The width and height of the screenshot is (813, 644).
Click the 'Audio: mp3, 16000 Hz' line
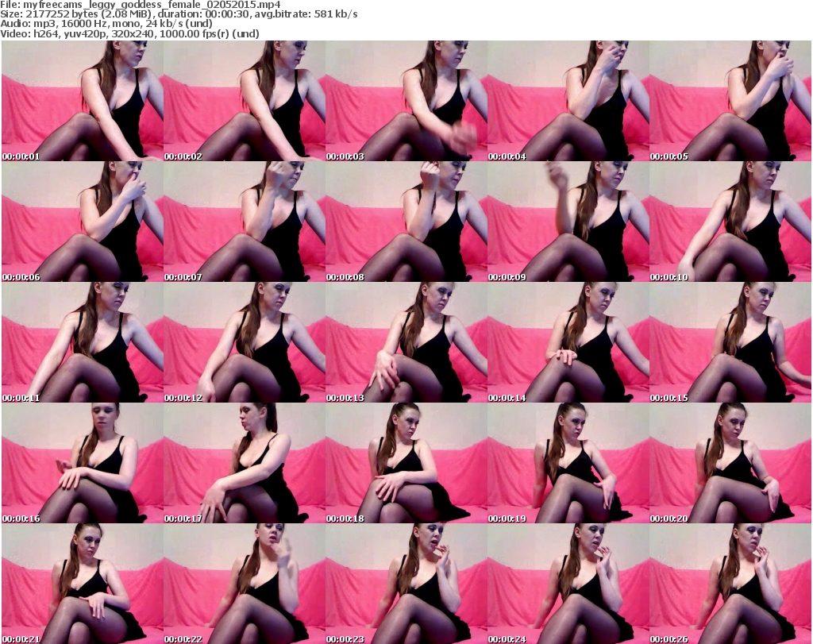coord(106,24)
